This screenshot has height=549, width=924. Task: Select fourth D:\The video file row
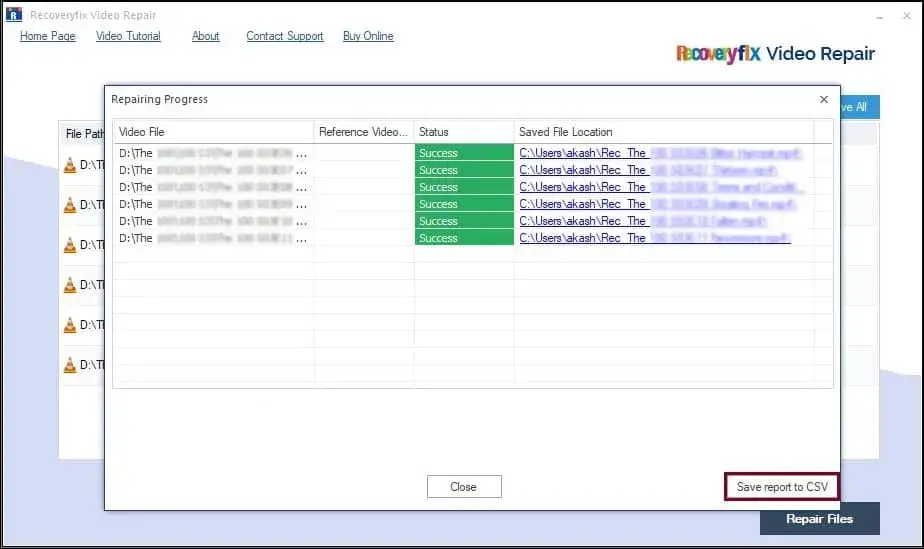click(213, 204)
